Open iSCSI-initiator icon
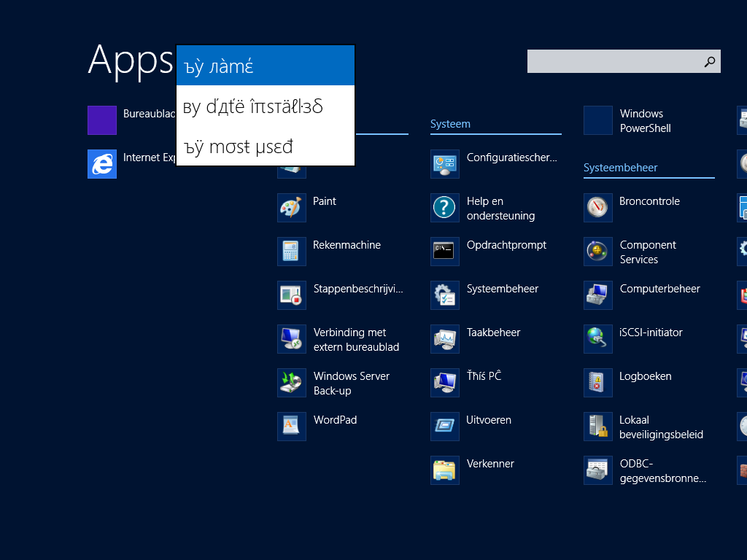The height and width of the screenshot is (560, 747). (598, 339)
